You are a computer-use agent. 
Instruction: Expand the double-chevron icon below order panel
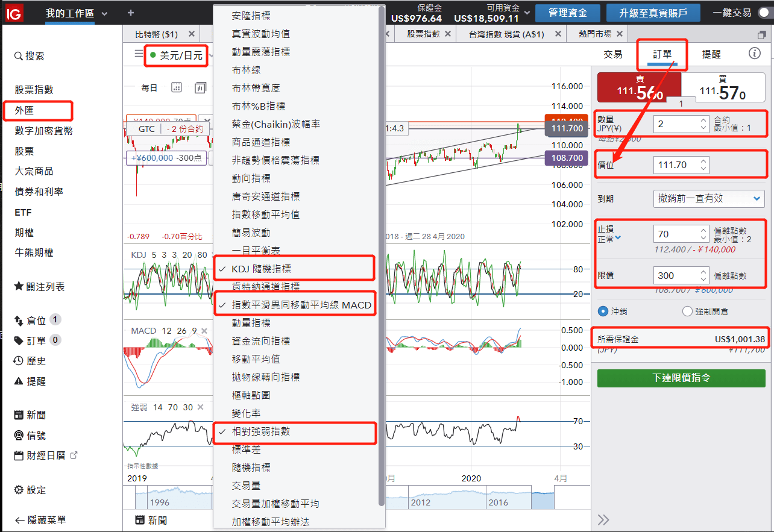pyautogui.click(x=603, y=520)
